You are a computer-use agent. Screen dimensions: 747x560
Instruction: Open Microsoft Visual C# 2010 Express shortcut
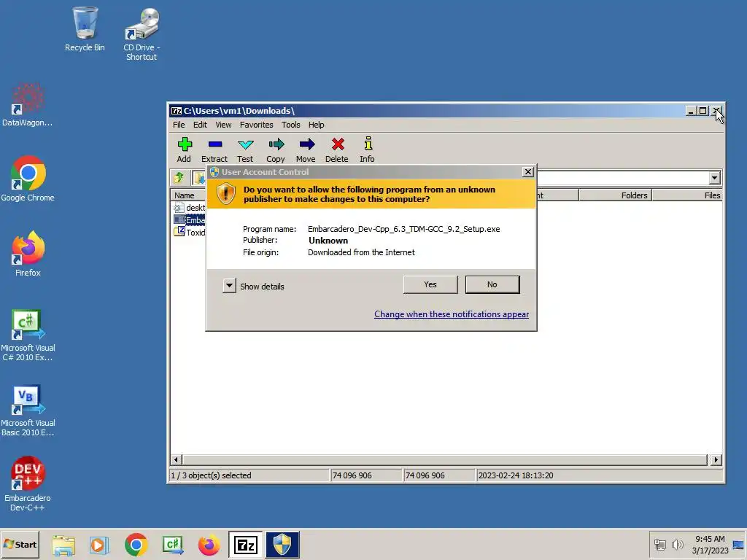pos(28,335)
